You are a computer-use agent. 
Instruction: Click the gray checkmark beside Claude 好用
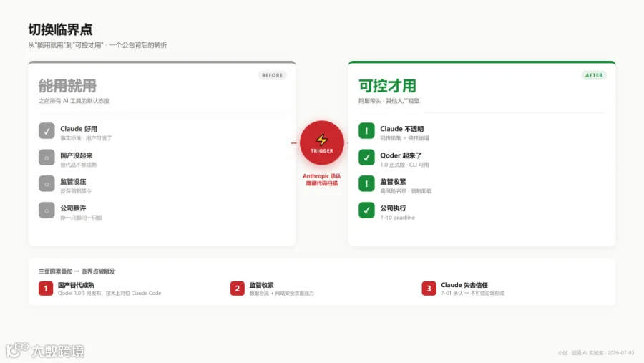click(x=47, y=131)
